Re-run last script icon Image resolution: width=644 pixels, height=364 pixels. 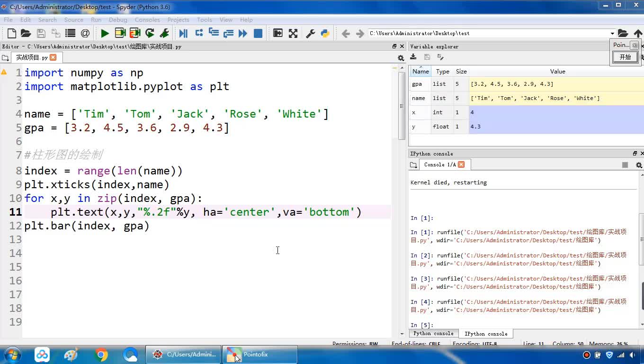coord(150,33)
